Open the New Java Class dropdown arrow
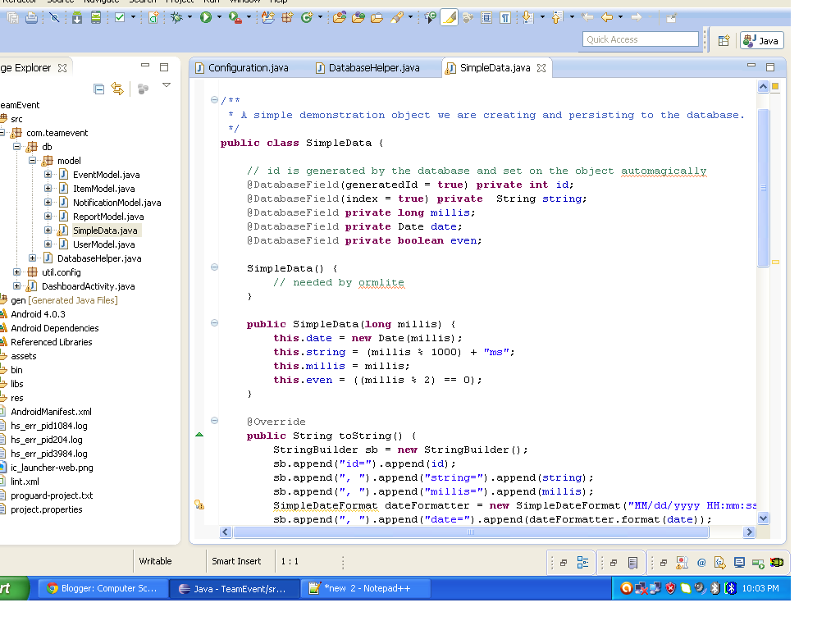840x630 pixels. pos(321,18)
